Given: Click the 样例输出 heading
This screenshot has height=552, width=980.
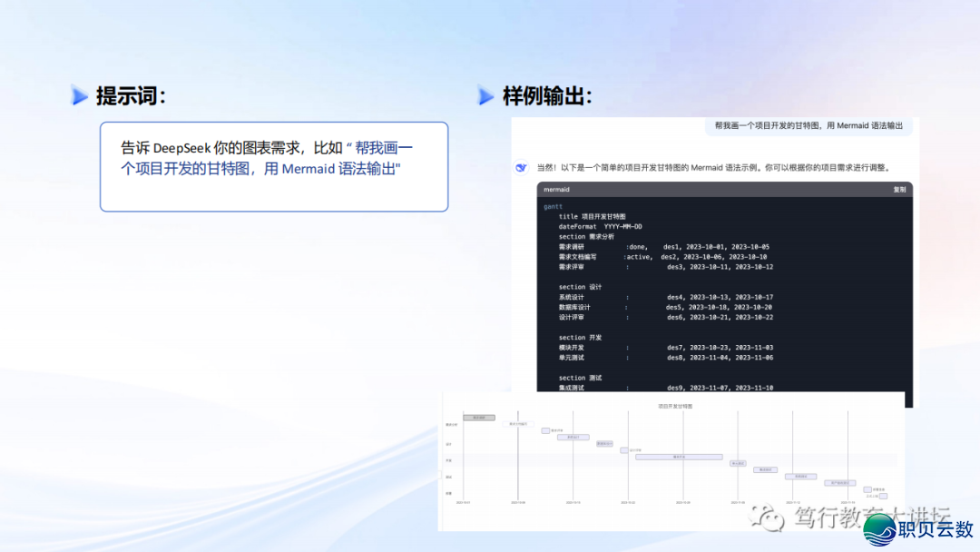Looking at the screenshot, I should [x=546, y=95].
